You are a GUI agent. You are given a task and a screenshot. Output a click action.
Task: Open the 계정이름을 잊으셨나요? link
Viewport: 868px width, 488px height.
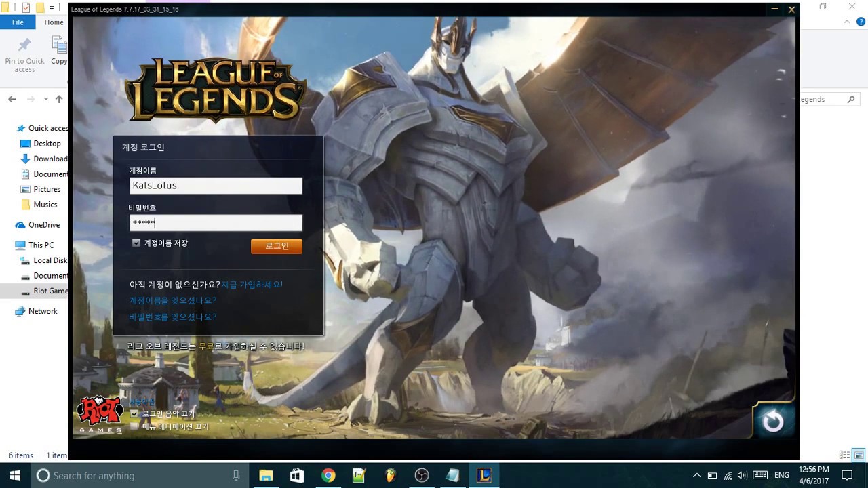tap(173, 301)
